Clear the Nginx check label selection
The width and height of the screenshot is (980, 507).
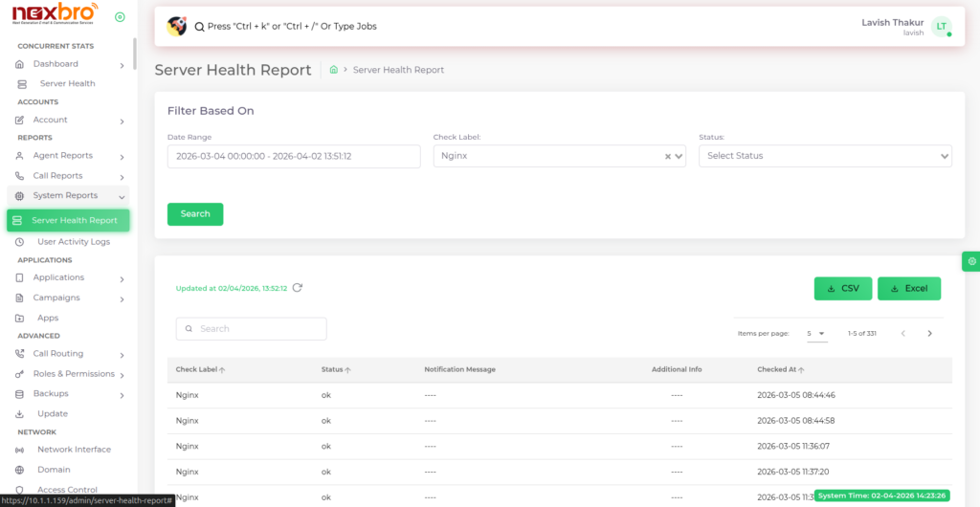(x=668, y=157)
